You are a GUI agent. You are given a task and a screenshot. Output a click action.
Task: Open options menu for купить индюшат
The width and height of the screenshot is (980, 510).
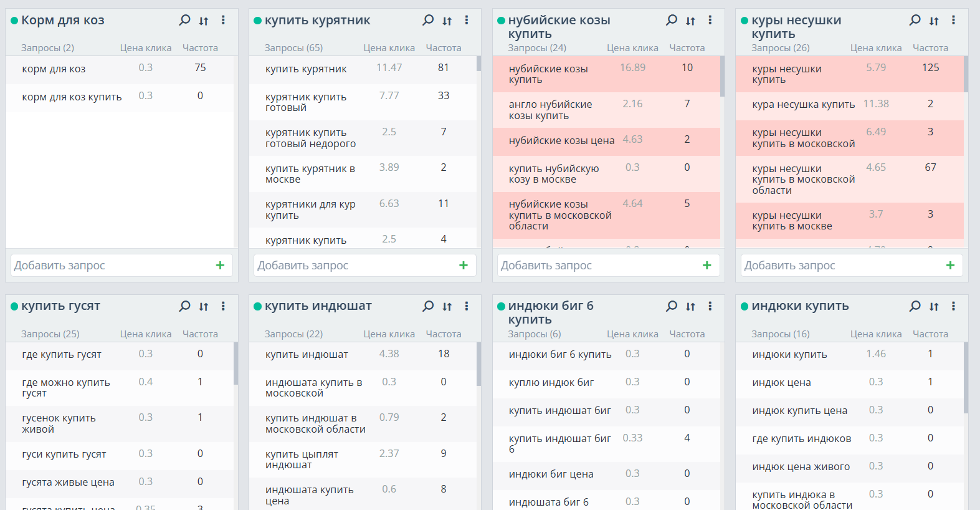click(467, 306)
